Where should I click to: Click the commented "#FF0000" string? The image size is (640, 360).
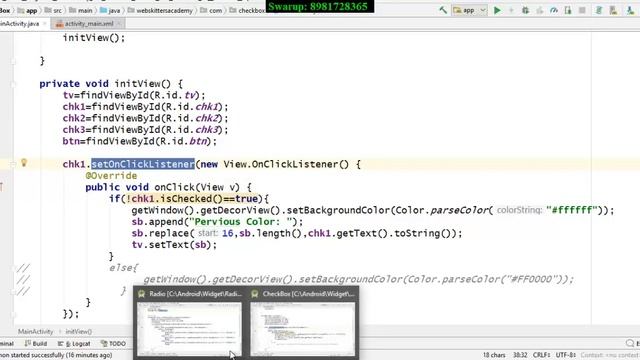534,279
